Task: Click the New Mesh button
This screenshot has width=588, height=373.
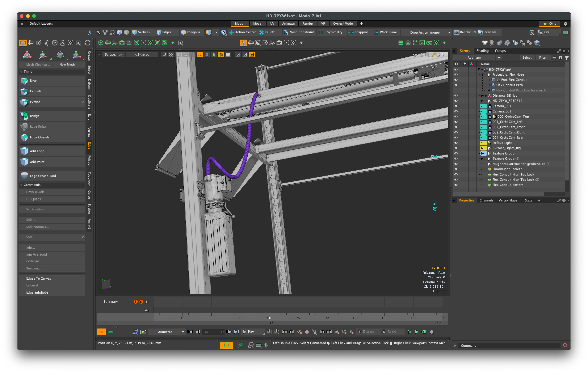Action: tap(67, 65)
